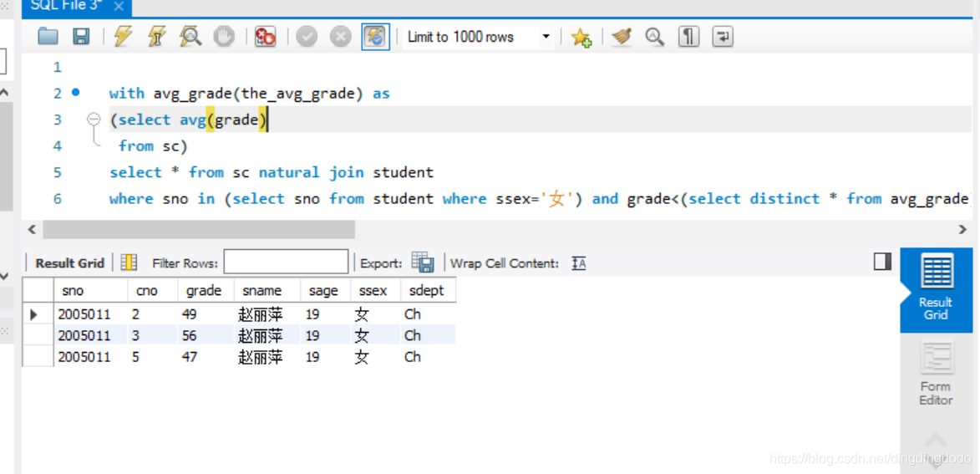This screenshot has width=980, height=474.
Task: Click line 5 select statement text
Action: coord(272,172)
